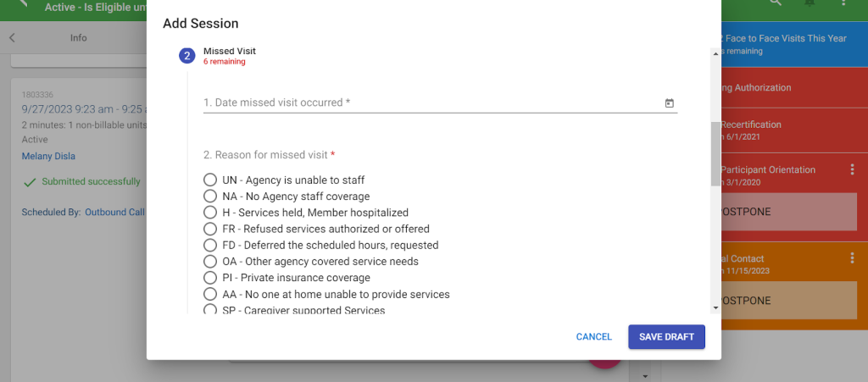Viewport: 868px width, 382px height.
Task: Click the search magnifier icon in header
Action: 775,4
